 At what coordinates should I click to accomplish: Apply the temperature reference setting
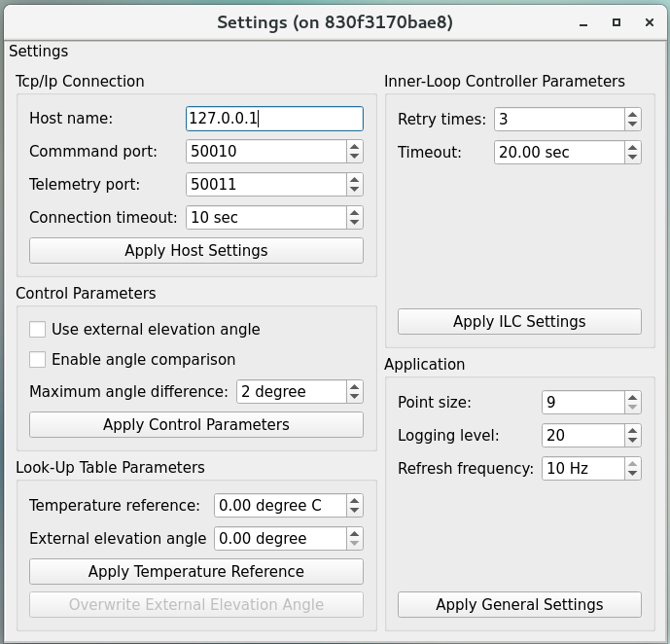point(196,572)
